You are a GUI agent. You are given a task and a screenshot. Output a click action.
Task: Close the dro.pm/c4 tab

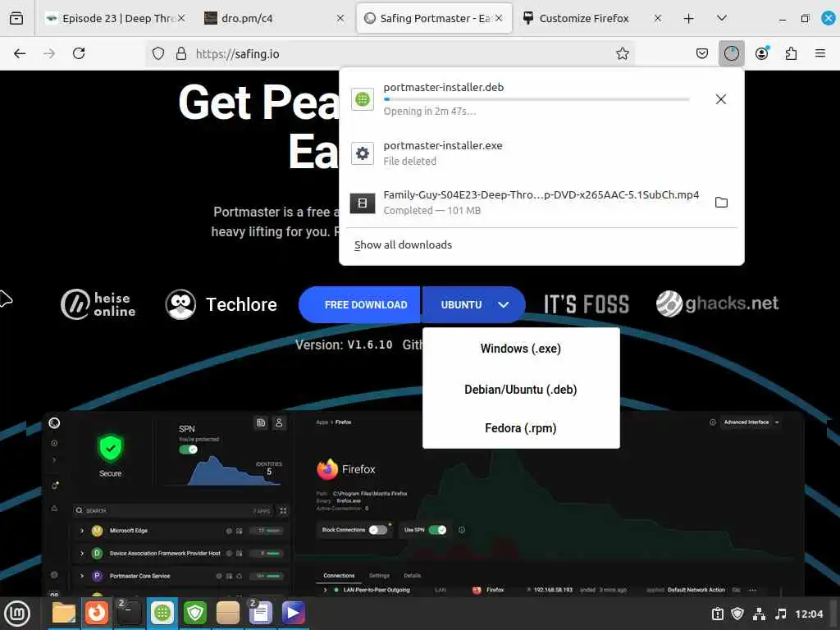coord(340,18)
